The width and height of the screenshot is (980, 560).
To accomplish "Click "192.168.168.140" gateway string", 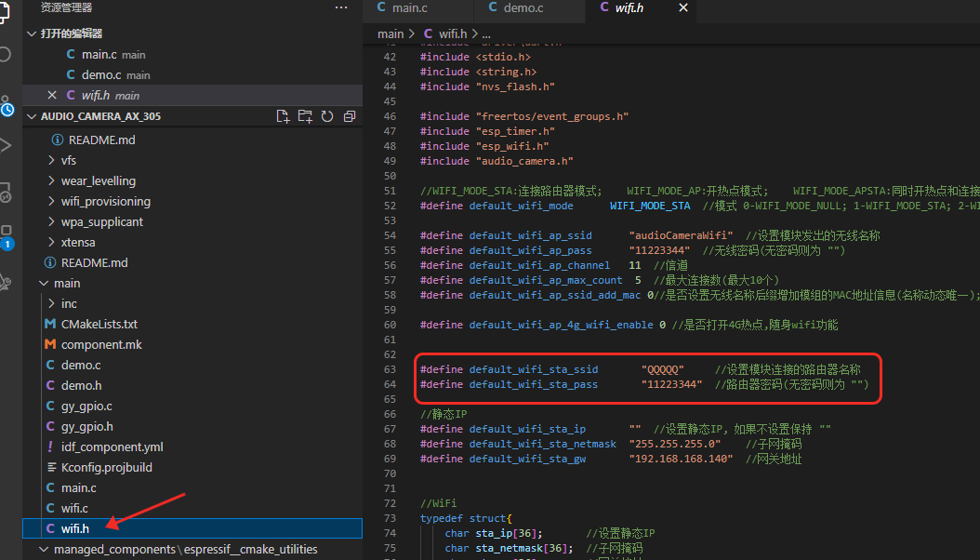I will 682,459.
